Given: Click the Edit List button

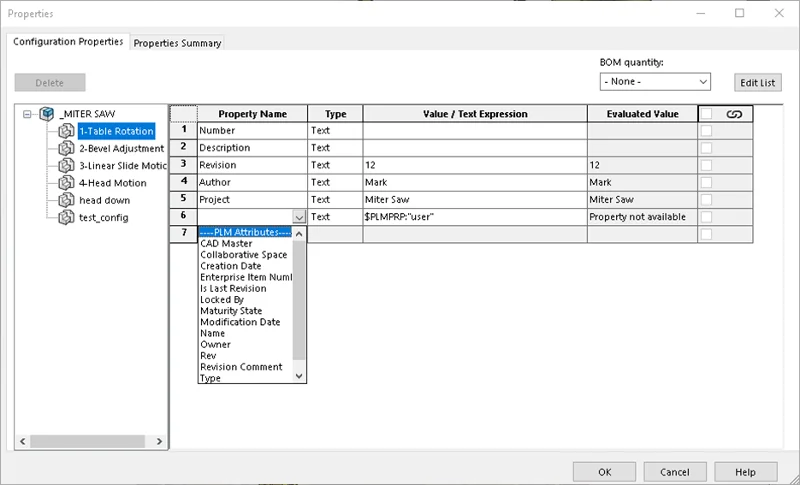Looking at the screenshot, I should 757,82.
